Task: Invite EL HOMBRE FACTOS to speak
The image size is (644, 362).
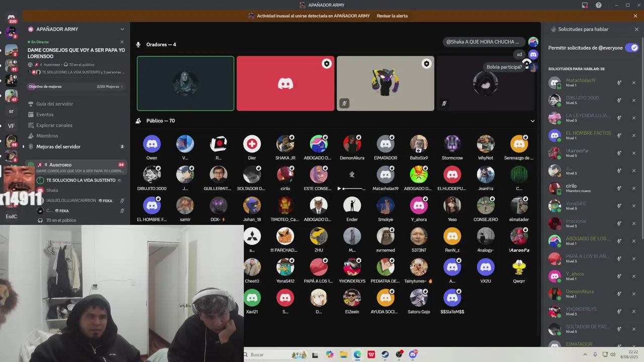Action: click(x=619, y=135)
